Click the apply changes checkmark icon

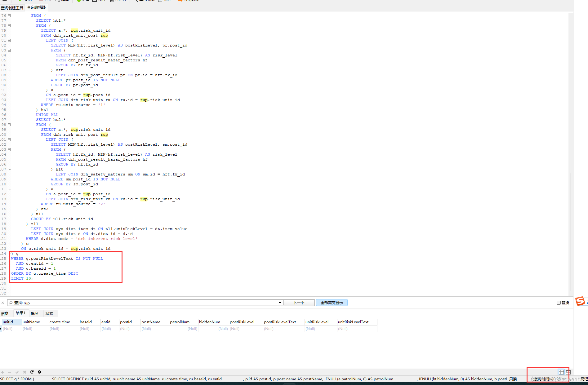click(x=17, y=372)
